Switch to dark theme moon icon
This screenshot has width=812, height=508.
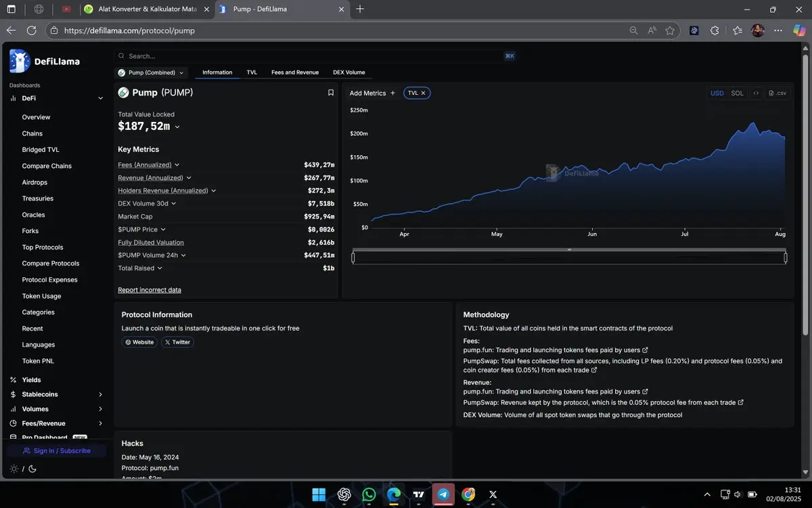[x=32, y=469]
